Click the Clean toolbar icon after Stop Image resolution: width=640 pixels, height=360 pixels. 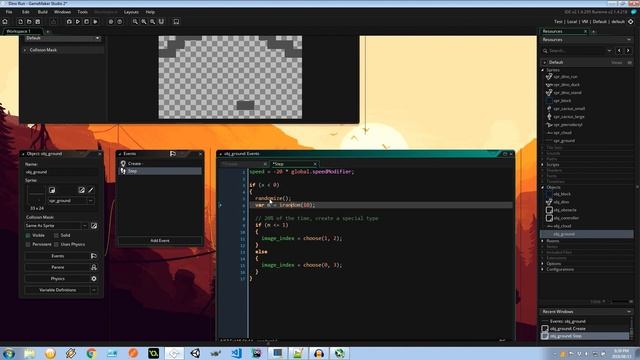tap(96, 22)
